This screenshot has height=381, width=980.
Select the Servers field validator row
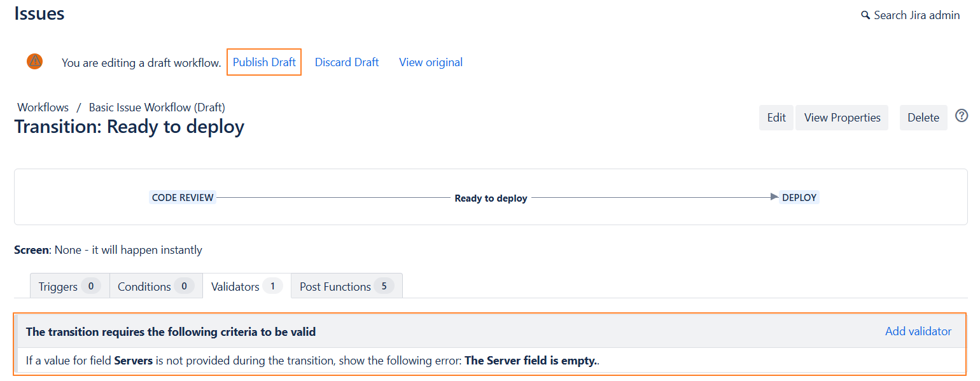312,361
